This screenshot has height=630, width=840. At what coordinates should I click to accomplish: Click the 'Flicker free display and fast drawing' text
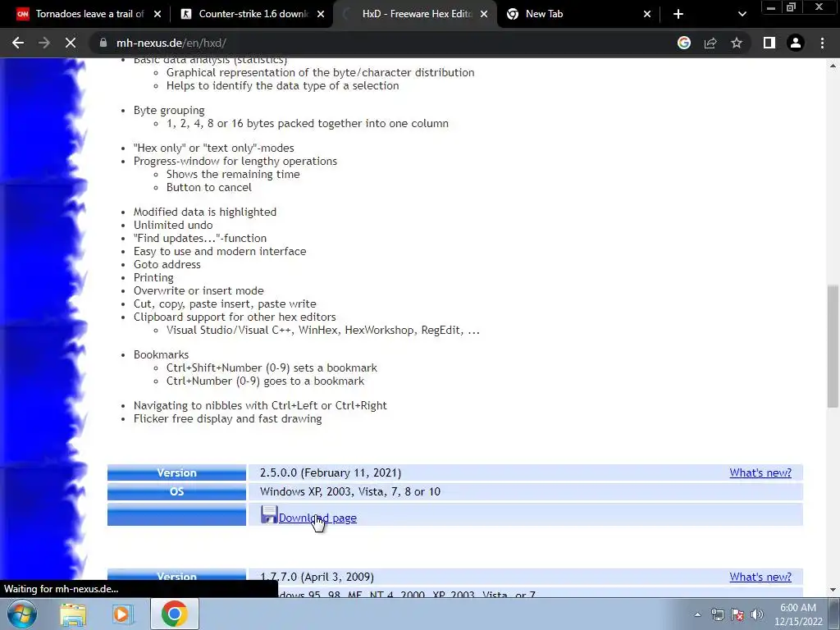(x=228, y=418)
